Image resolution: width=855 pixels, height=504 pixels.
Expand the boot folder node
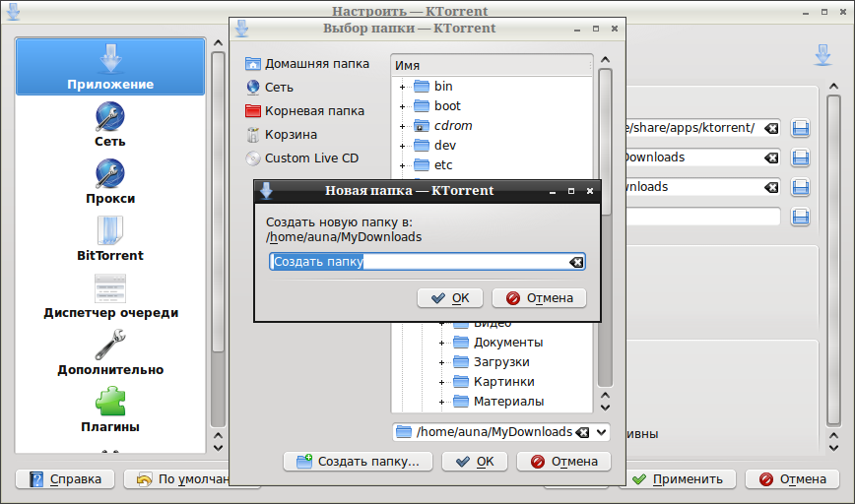coord(403,106)
